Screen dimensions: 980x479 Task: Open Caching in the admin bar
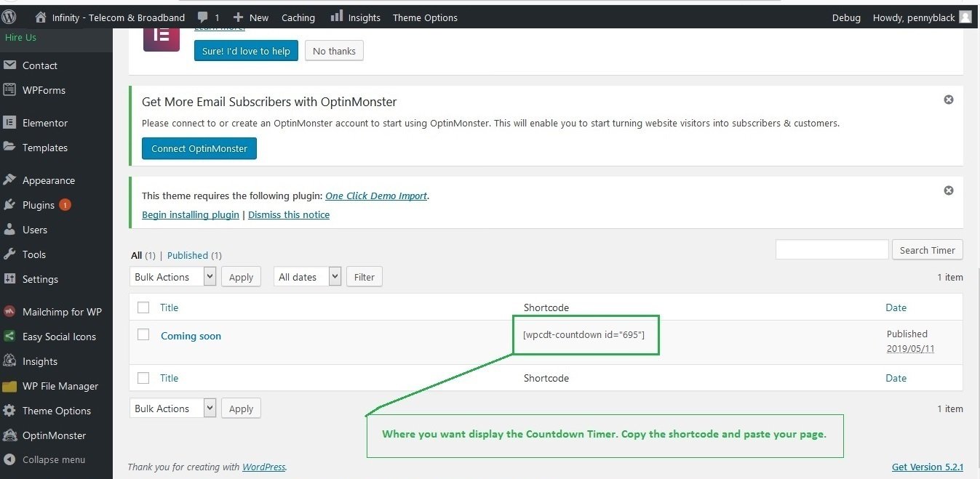[x=298, y=17]
